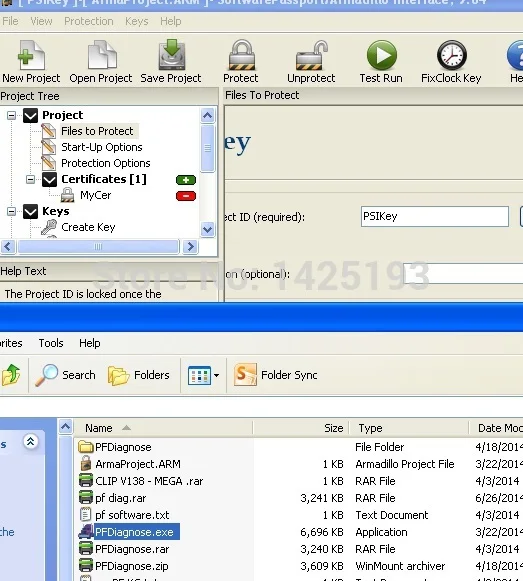The width and height of the screenshot is (523, 581).
Task: Select Create Key tree item
Action: pos(88,227)
